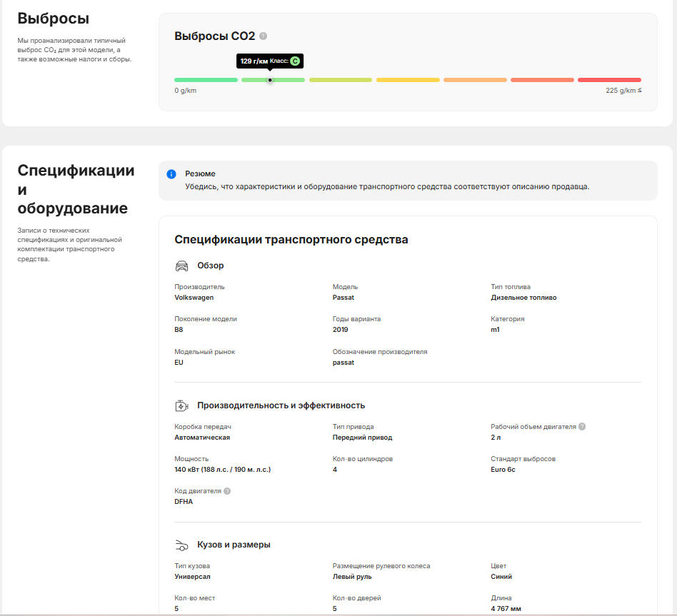Click the yellow middle segment of CO2 scale

coord(408,80)
